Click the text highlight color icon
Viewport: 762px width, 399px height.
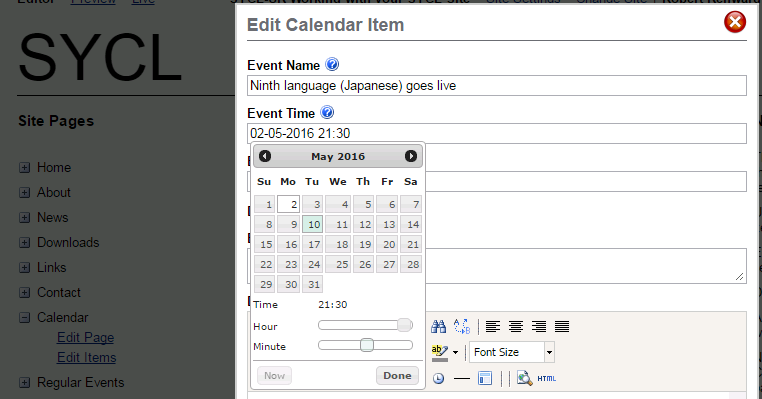(x=440, y=352)
